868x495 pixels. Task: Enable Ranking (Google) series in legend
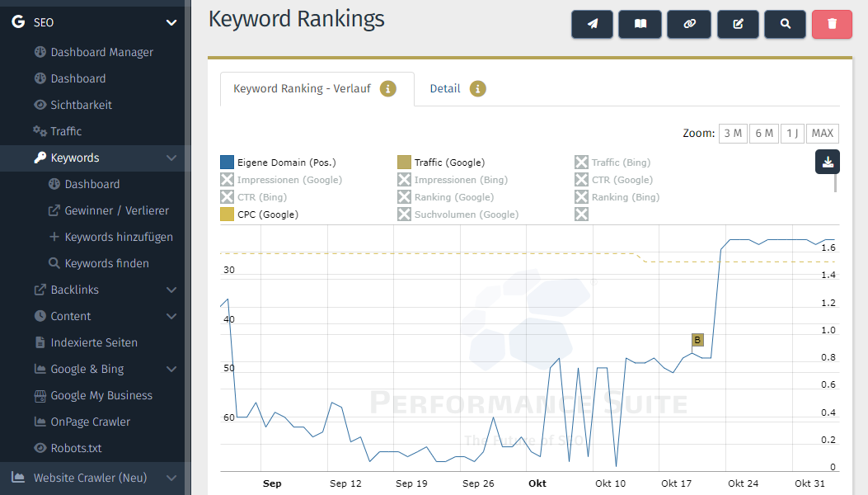[404, 197]
